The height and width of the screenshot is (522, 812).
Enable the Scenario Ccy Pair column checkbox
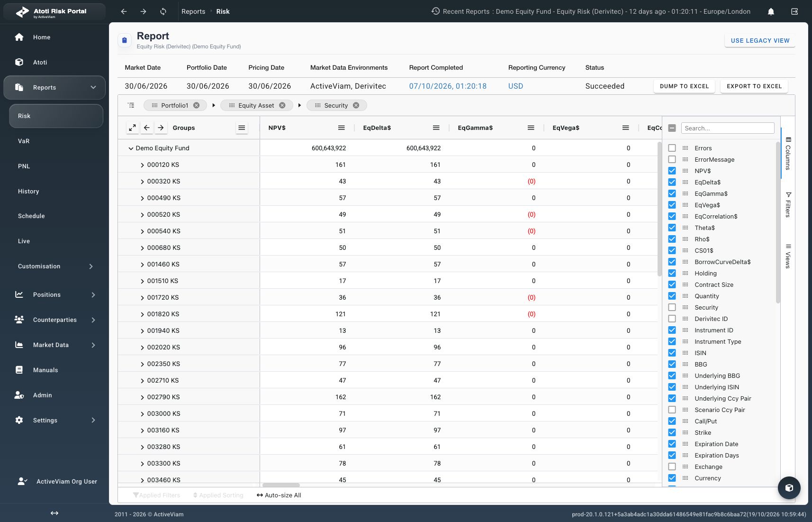click(672, 410)
